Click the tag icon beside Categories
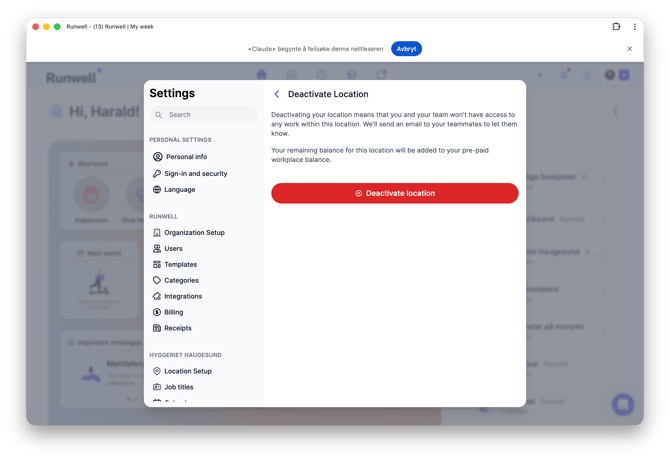The height and width of the screenshot is (460, 670). click(x=157, y=280)
